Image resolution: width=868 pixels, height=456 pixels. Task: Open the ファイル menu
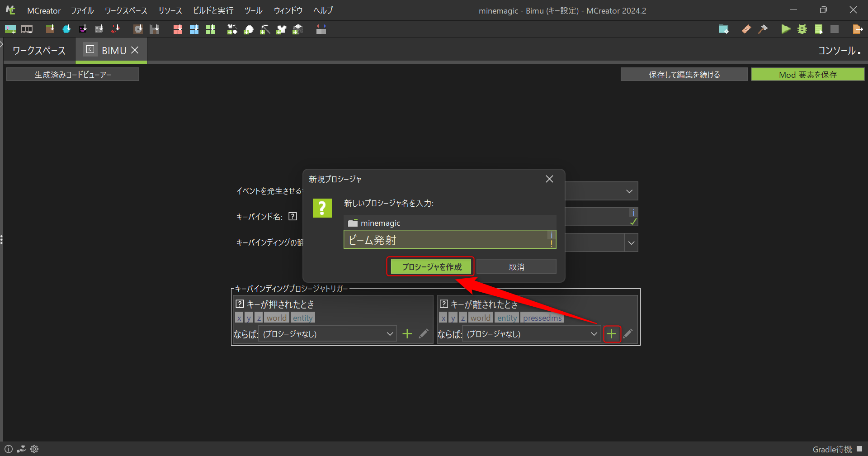coord(82,10)
